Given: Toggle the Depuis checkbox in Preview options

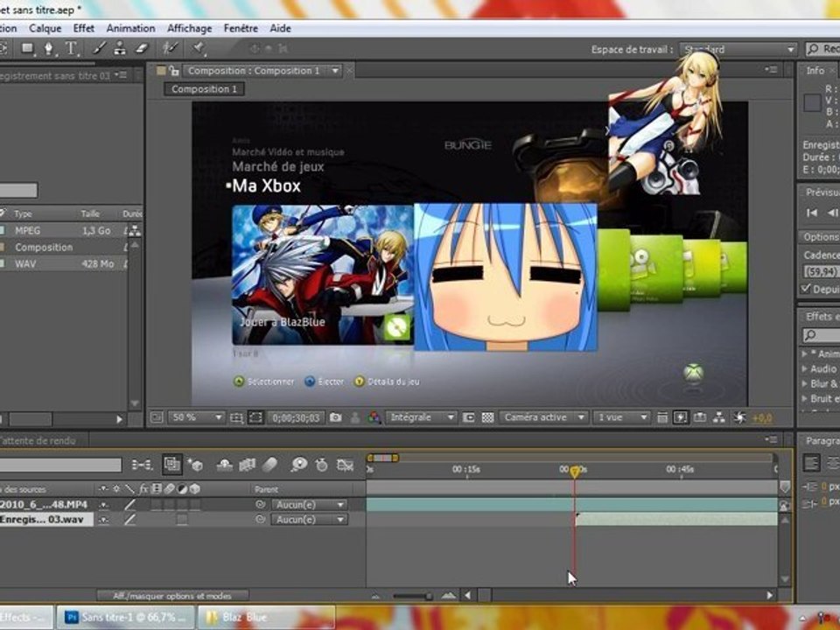Looking at the screenshot, I should click(806, 289).
